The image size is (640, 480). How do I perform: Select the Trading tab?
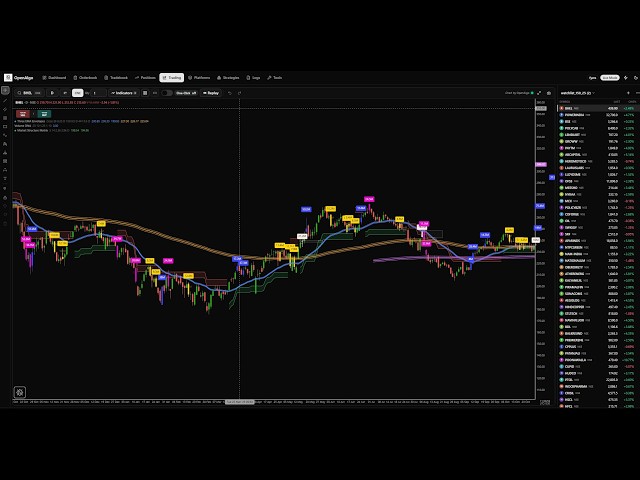click(x=171, y=78)
